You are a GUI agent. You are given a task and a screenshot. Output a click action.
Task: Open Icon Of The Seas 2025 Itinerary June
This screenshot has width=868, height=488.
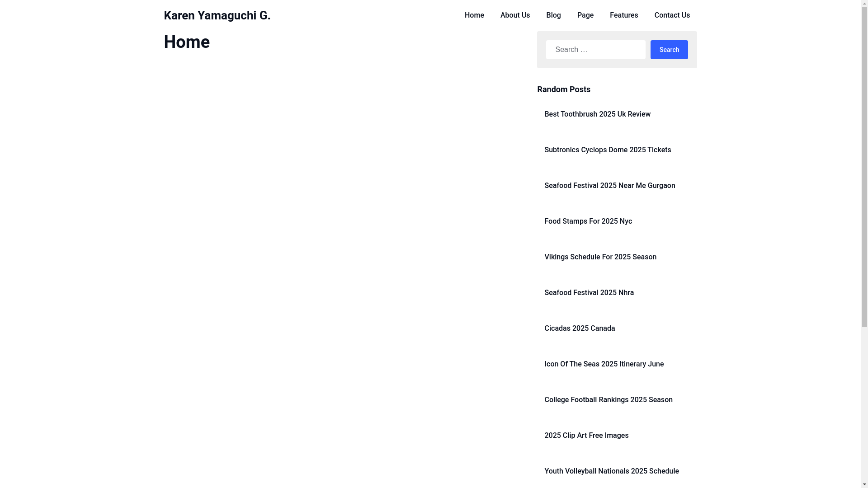[604, 364]
